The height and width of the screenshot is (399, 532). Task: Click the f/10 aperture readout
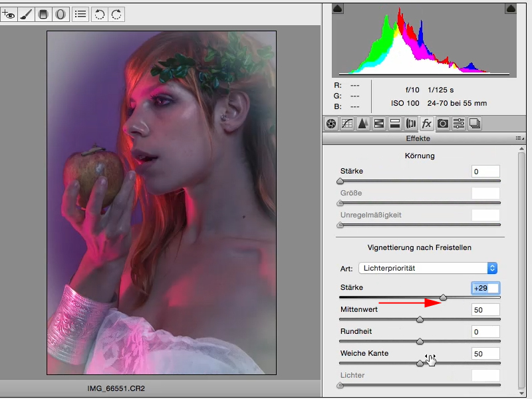[x=412, y=90]
